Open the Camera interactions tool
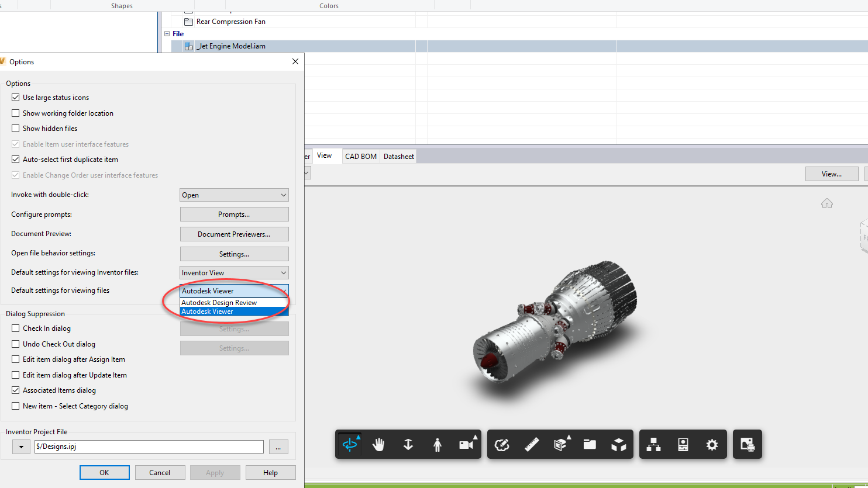 467,445
